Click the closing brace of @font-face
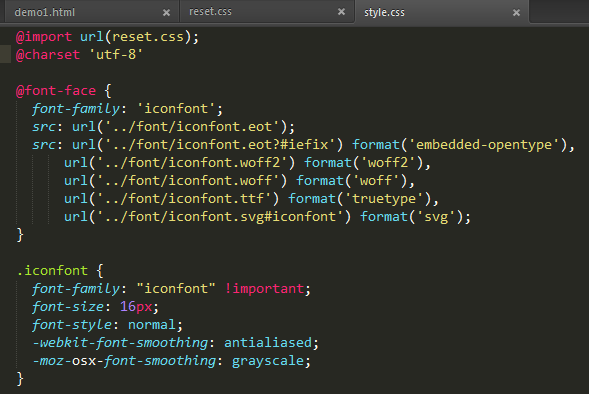This screenshot has width=589, height=394. 20,235
